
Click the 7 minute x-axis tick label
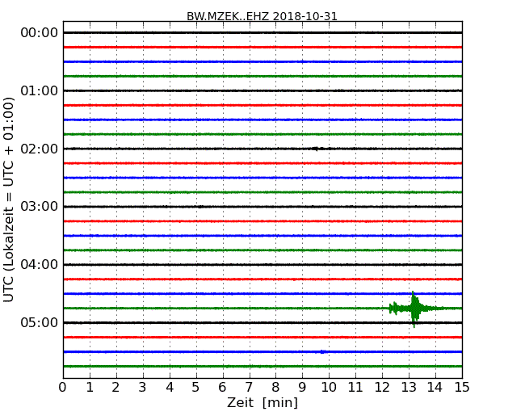click(x=249, y=387)
